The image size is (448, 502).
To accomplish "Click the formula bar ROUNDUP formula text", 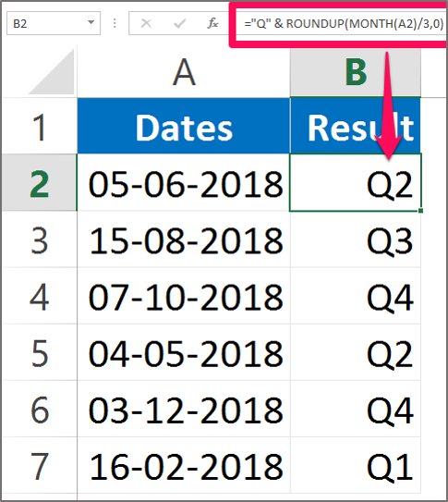I will (x=344, y=24).
